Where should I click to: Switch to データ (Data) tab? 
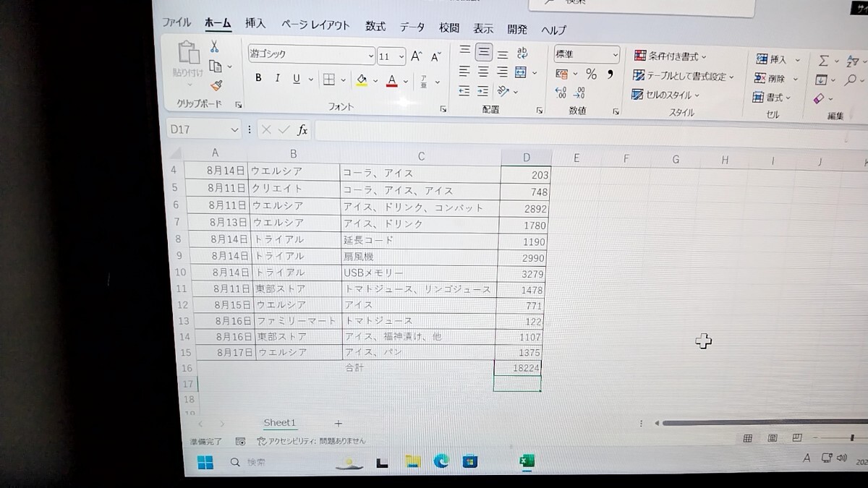(412, 27)
